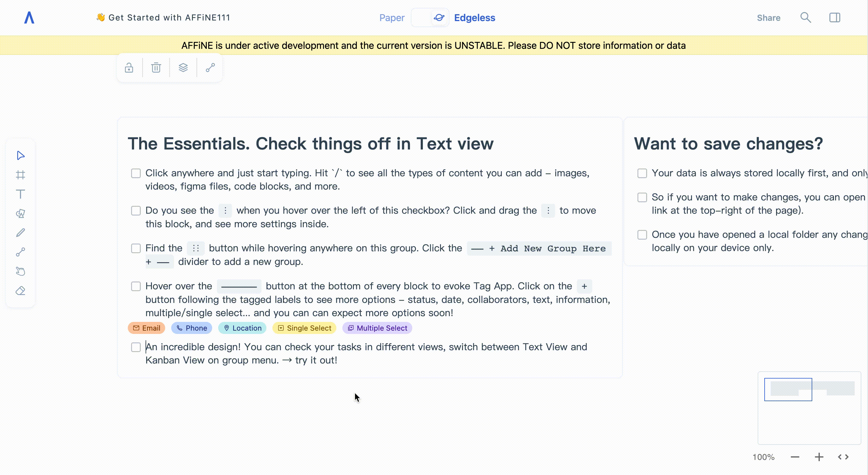The image size is (868, 475).
Task: Click the inline six-dot drag handle symbol
Action: click(x=196, y=249)
